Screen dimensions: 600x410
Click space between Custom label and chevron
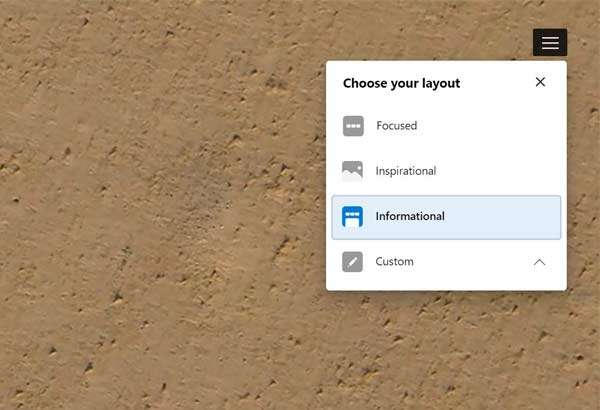click(470, 262)
